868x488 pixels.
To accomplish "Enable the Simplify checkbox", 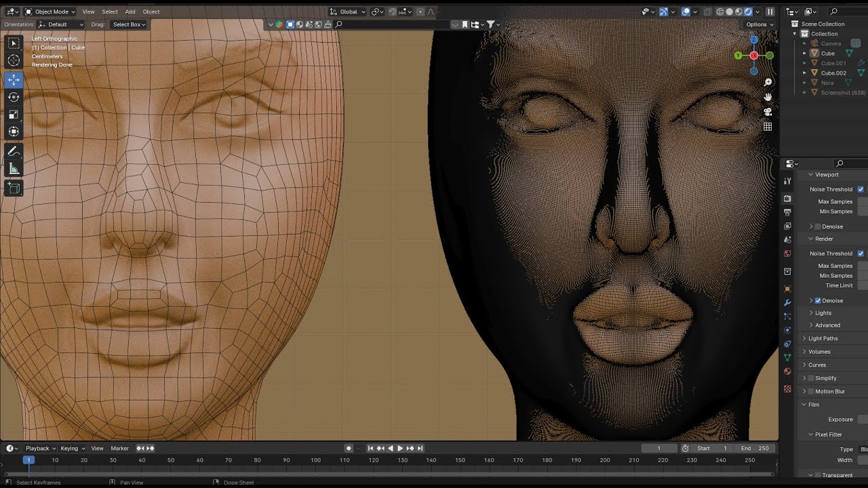I will (x=811, y=378).
